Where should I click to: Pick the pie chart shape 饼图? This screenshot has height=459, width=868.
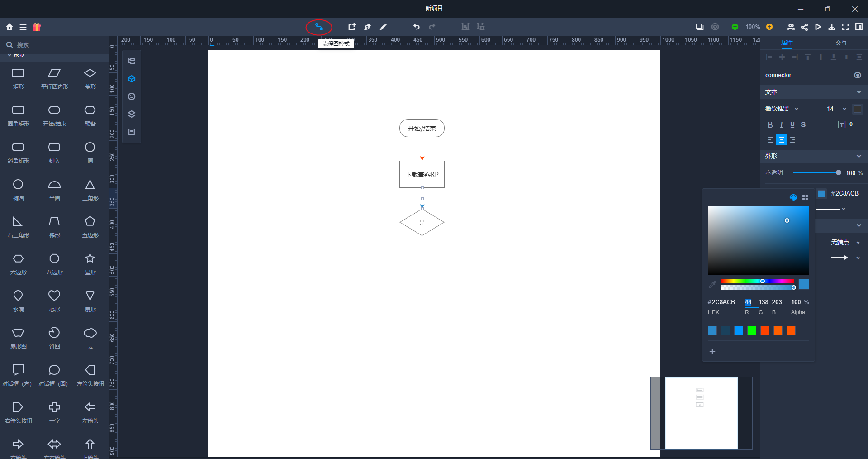54,338
